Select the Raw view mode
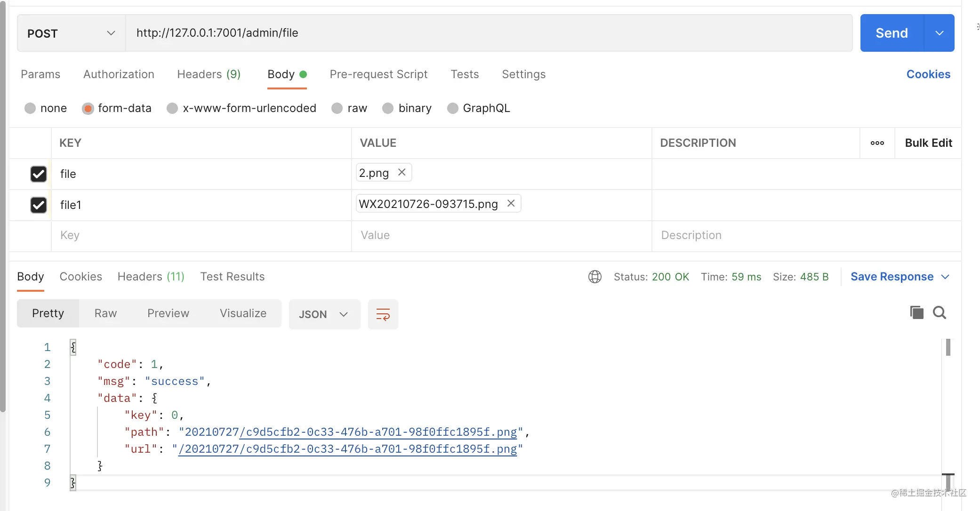 tap(105, 313)
